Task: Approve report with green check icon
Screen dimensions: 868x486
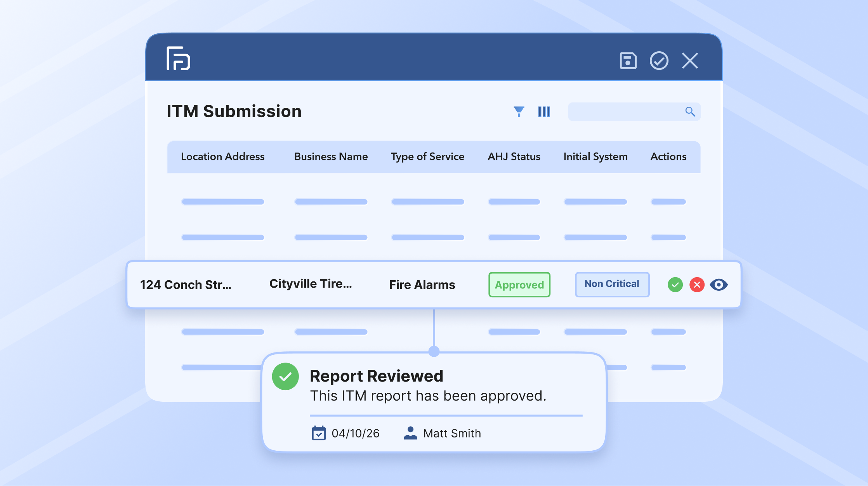Action: coord(675,285)
